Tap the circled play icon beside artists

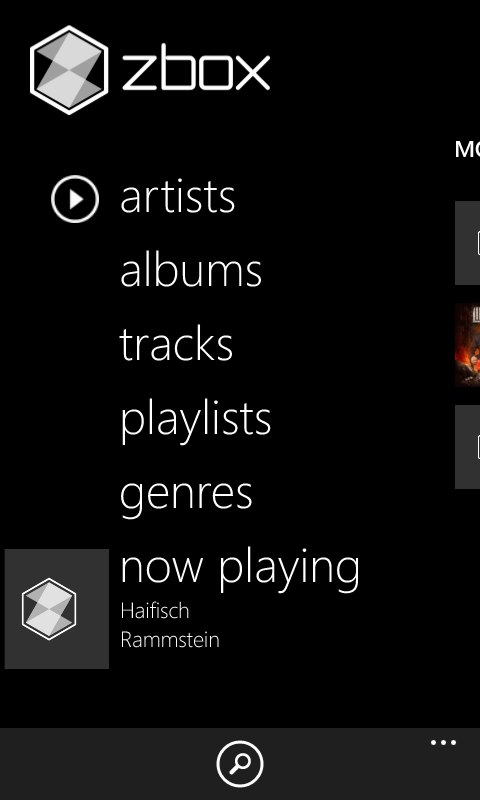click(75, 199)
